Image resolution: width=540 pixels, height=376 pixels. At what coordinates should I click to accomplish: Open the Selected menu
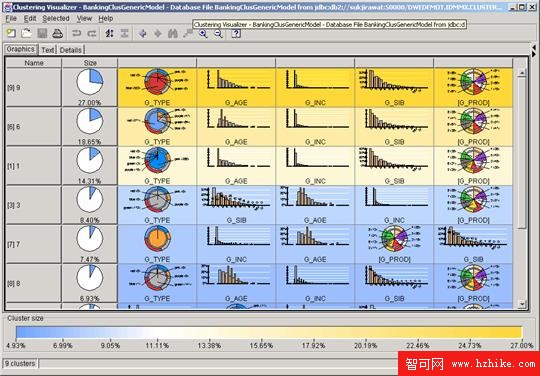click(56, 18)
